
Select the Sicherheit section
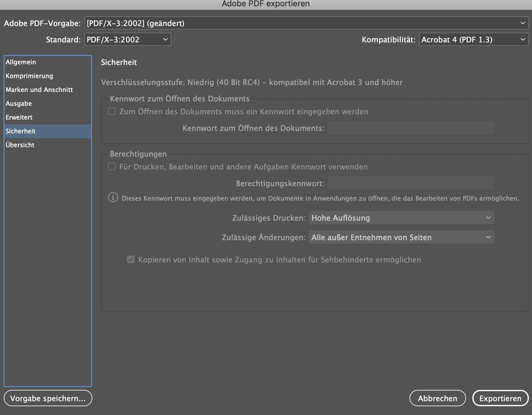point(48,131)
